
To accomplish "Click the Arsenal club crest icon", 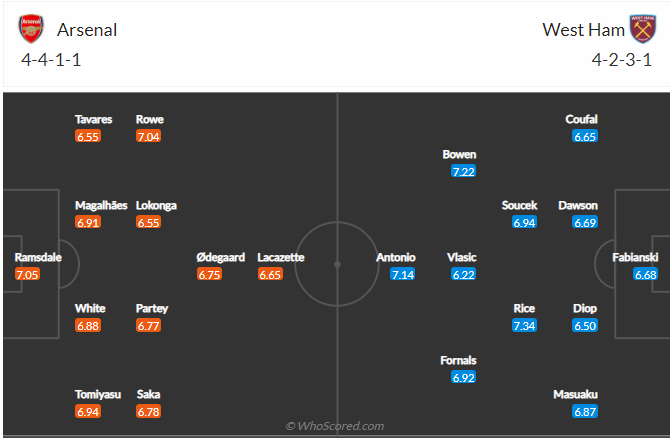I will [x=32, y=29].
